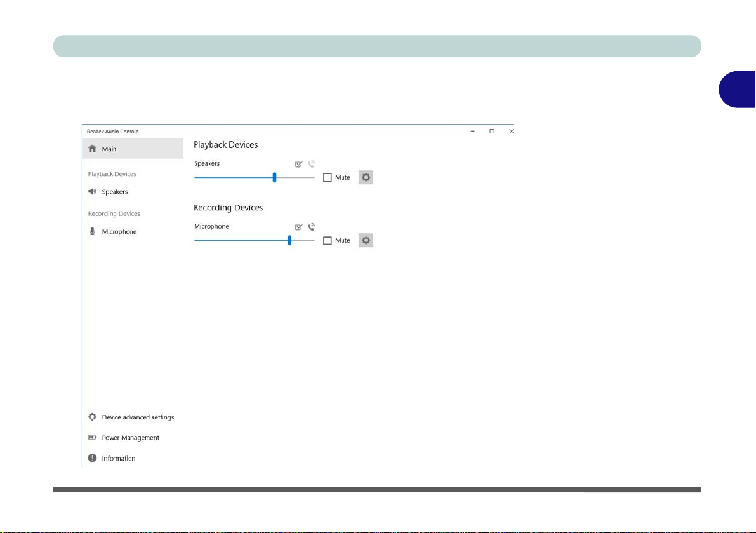Click the Power Management battery icon
Screen dimensions: 756x533
tap(92, 438)
